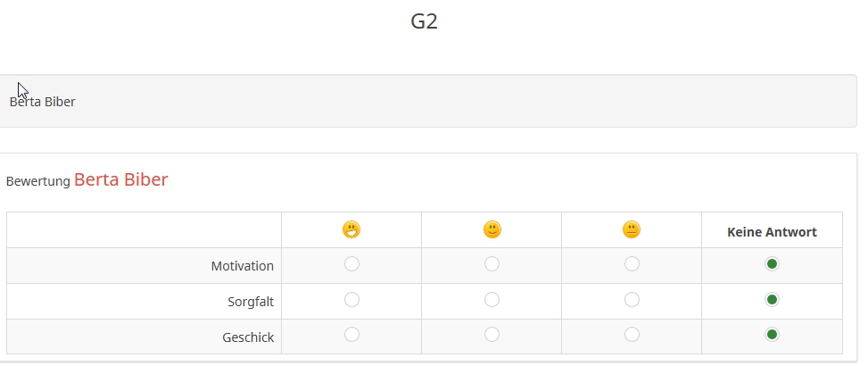Rate Geschick with the laughing smiley

point(351,335)
